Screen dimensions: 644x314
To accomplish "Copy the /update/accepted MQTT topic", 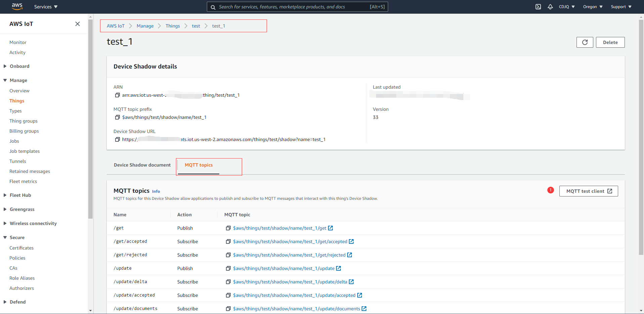I will pyautogui.click(x=228, y=295).
